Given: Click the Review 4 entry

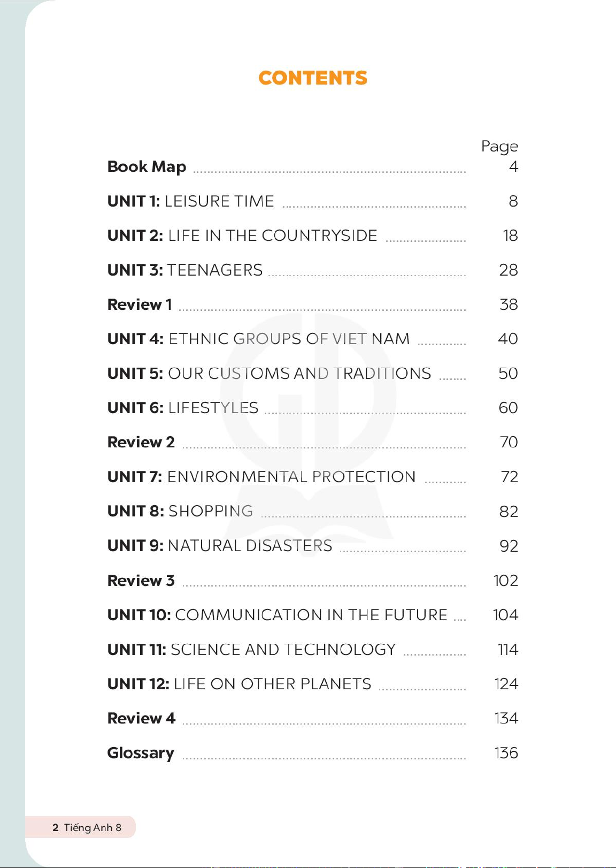Looking at the screenshot, I should [141, 718].
